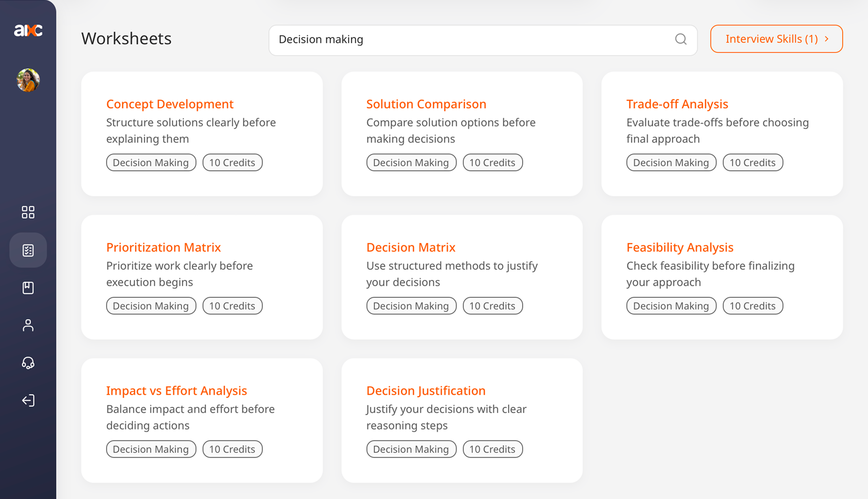Click the aixc logo in sidebar
Screen dimensions: 868x499
tap(28, 31)
